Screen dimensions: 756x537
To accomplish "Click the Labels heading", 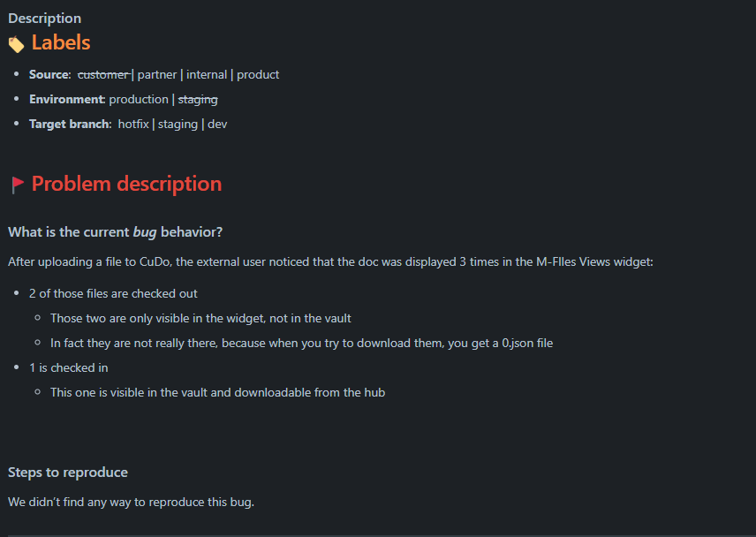I will tap(61, 42).
